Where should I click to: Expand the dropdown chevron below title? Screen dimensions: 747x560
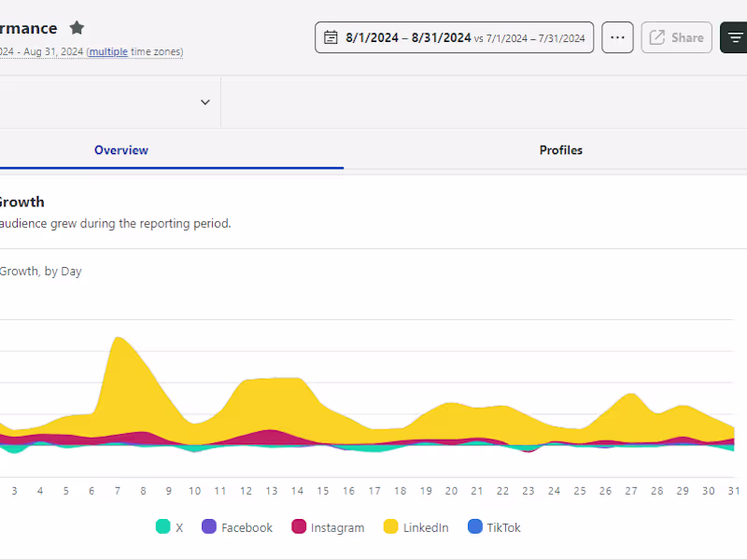point(205,102)
